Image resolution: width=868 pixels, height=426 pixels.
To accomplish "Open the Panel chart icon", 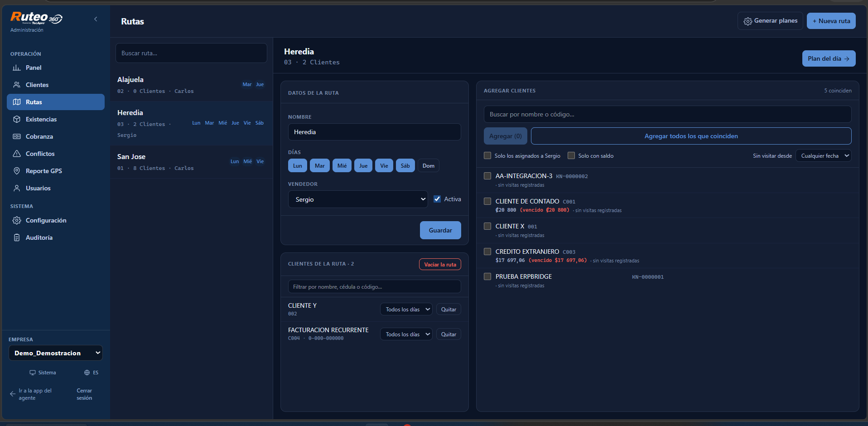I will click(x=17, y=68).
